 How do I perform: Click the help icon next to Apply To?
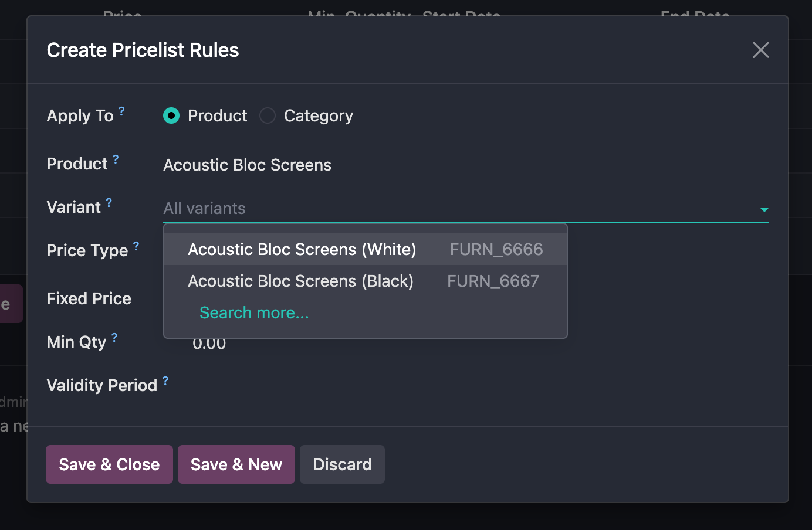tap(121, 111)
